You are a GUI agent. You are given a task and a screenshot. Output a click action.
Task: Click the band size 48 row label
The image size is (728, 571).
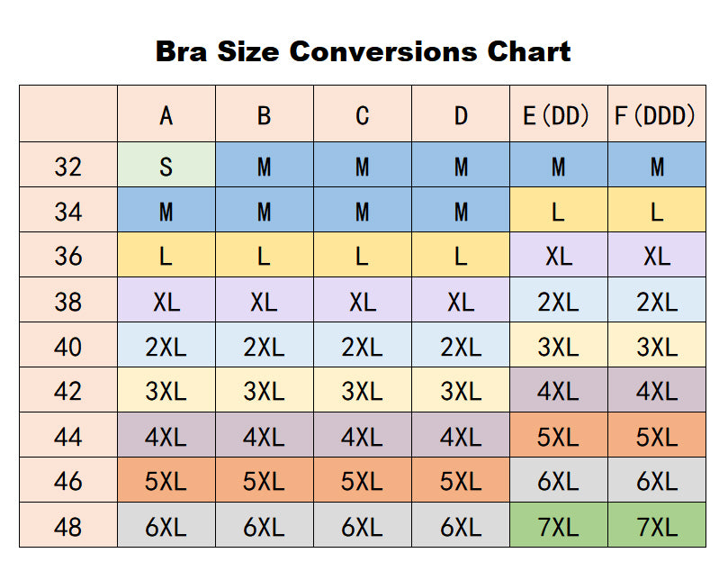pos(68,526)
